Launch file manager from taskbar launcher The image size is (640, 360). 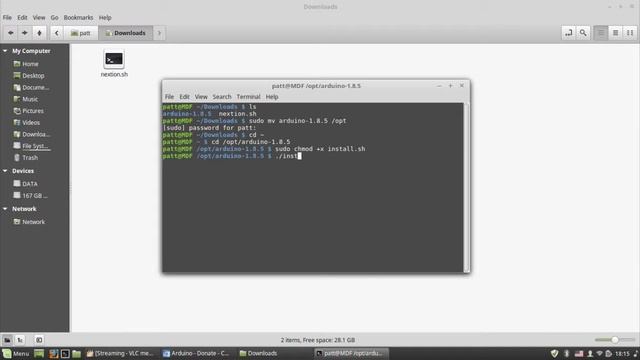point(76,353)
